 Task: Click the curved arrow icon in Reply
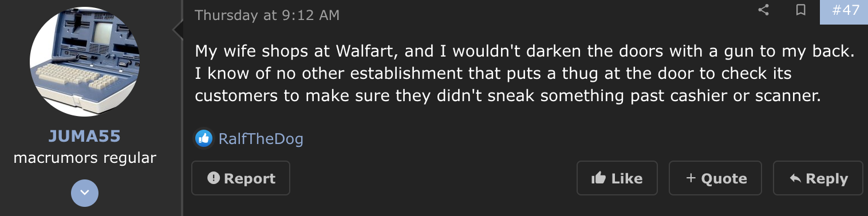tap(795, 178)
